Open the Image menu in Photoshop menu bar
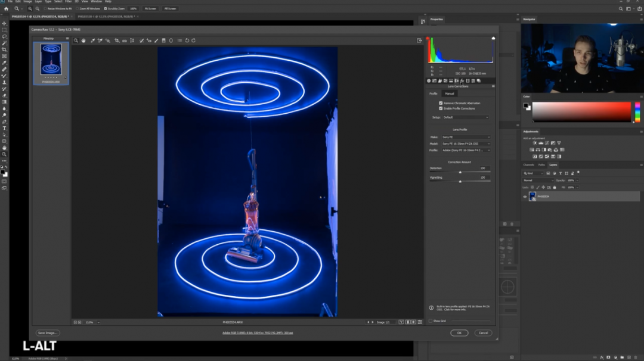Viewport: 644px width, 361px height. click(x=27, y=2)
